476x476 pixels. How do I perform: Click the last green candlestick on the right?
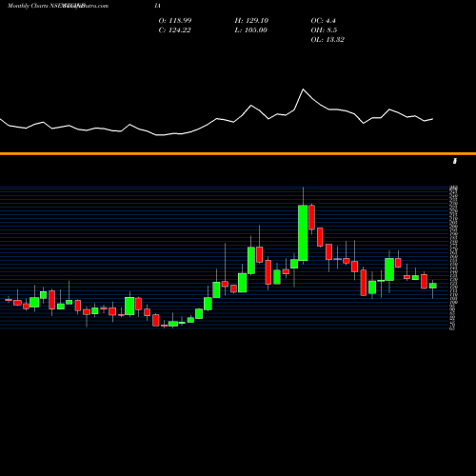pyautogui.click(x=433, y=286)
